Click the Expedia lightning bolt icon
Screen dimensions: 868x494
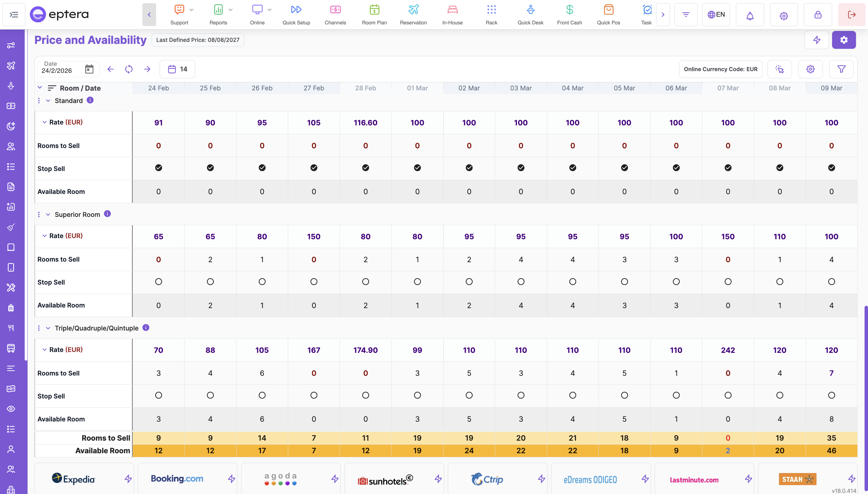pyautogui.click(x=128, y=479)
